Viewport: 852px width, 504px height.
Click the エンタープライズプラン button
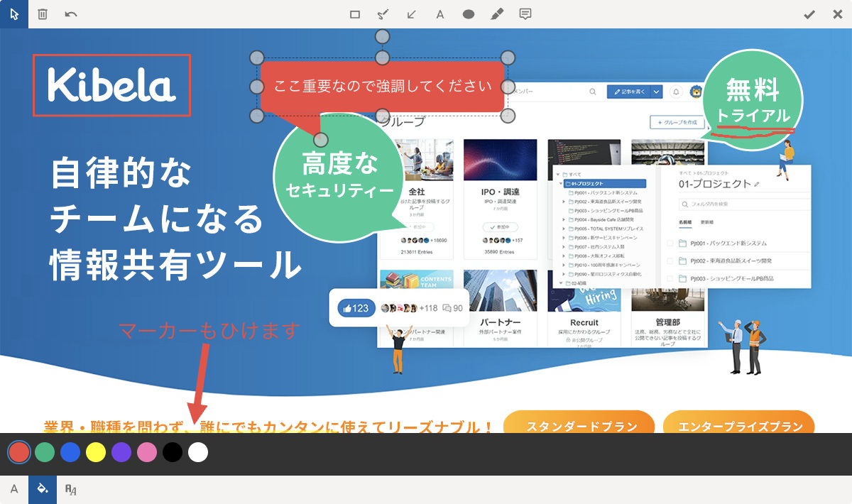(x=738, y=425)
